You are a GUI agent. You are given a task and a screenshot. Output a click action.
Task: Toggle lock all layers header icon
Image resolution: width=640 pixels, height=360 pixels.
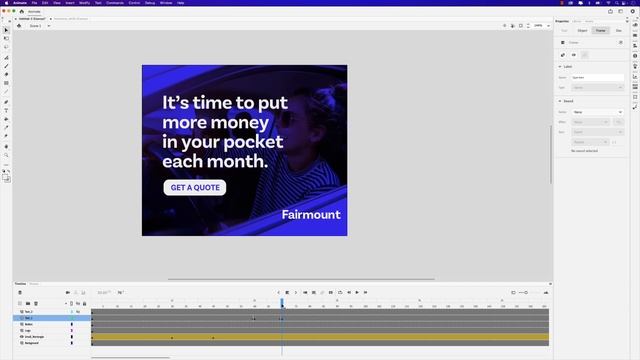click(84, 304)
